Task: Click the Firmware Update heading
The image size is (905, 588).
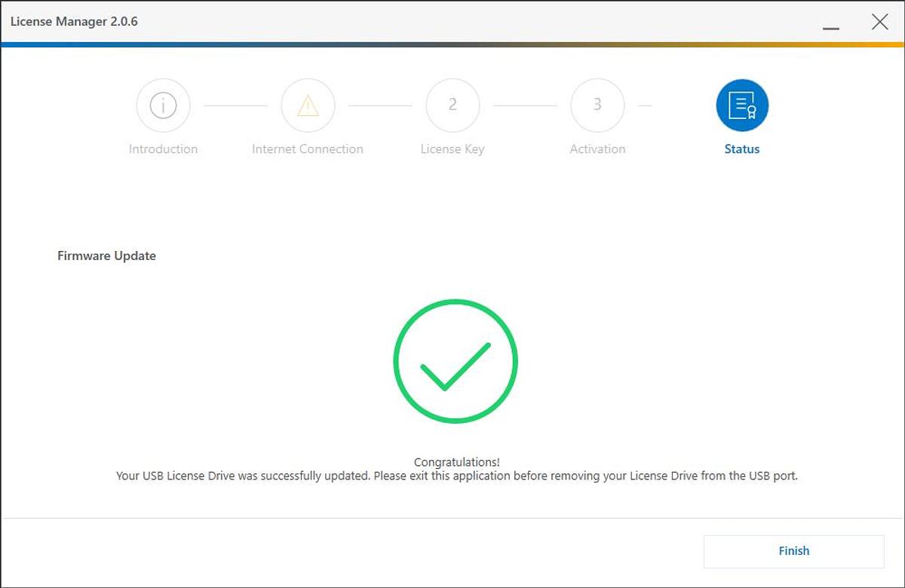Action: (x=106, y=256)
